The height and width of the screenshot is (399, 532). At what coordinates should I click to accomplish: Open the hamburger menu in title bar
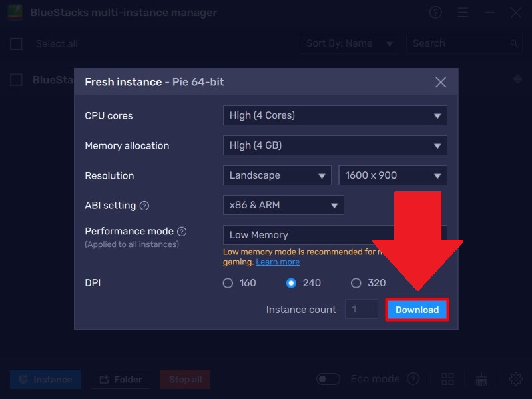tap(463, 13)
